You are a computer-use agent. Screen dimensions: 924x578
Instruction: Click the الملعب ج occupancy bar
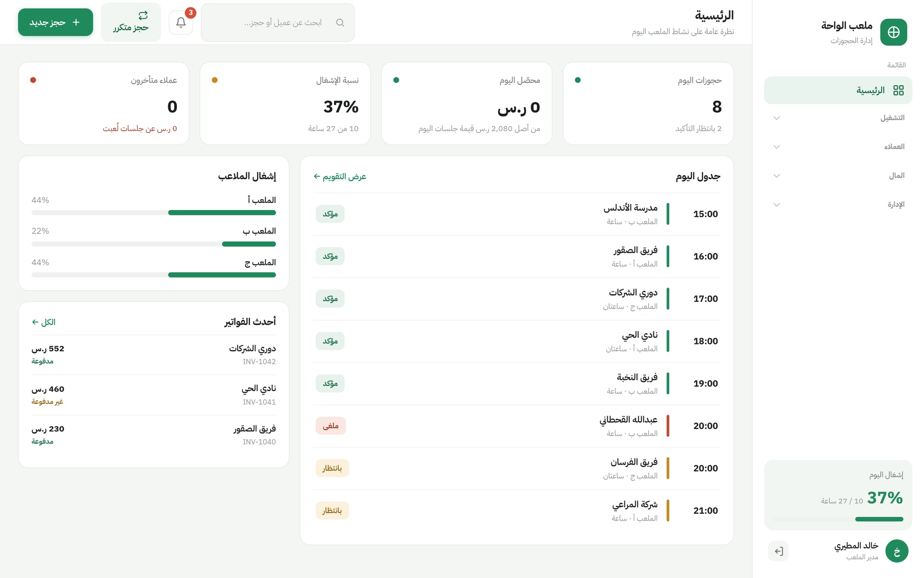tap(154, 275)
